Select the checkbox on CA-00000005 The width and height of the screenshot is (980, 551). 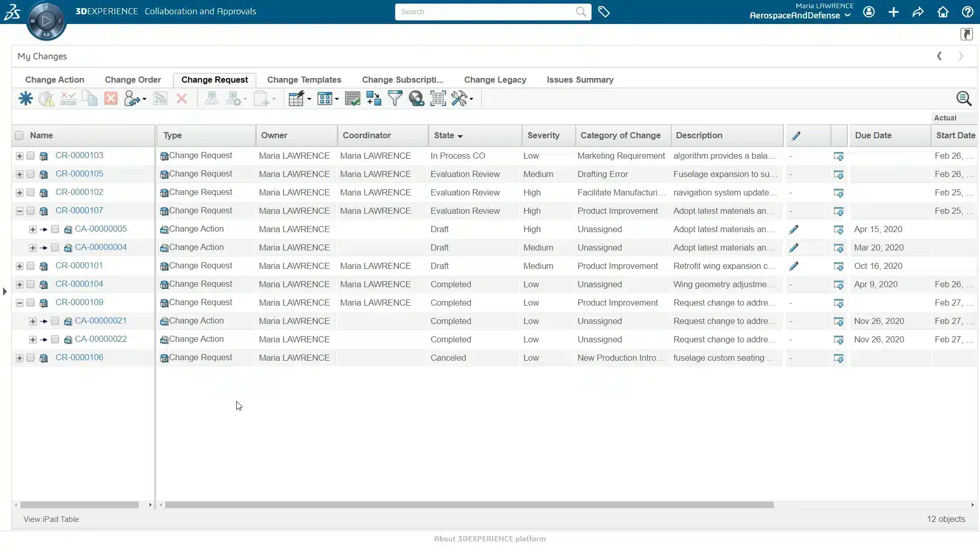55,229
